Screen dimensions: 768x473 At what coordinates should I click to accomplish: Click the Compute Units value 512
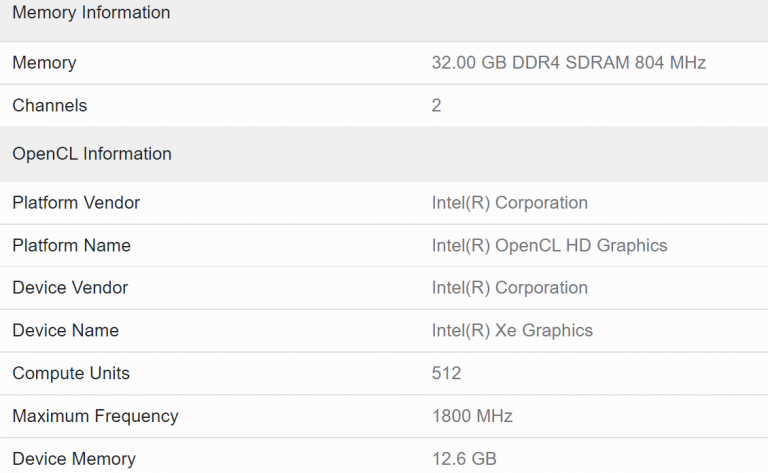[x=446, y=374]
